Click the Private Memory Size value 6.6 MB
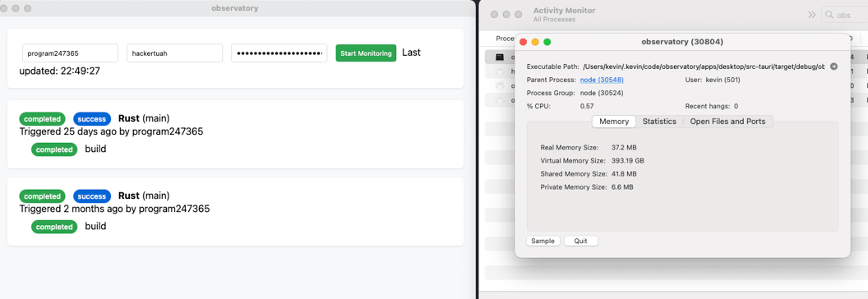This screenshot has height=299, width=868. tap(622, 187)
